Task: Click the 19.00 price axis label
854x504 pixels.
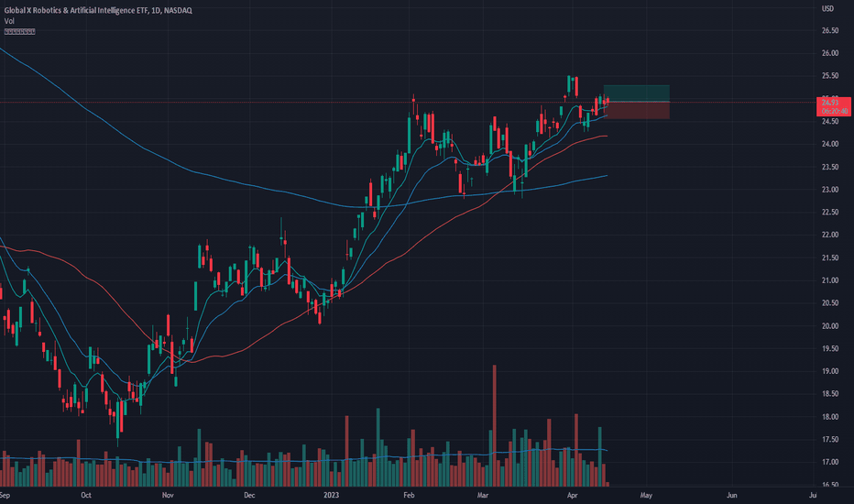Action: pos(830,371)
